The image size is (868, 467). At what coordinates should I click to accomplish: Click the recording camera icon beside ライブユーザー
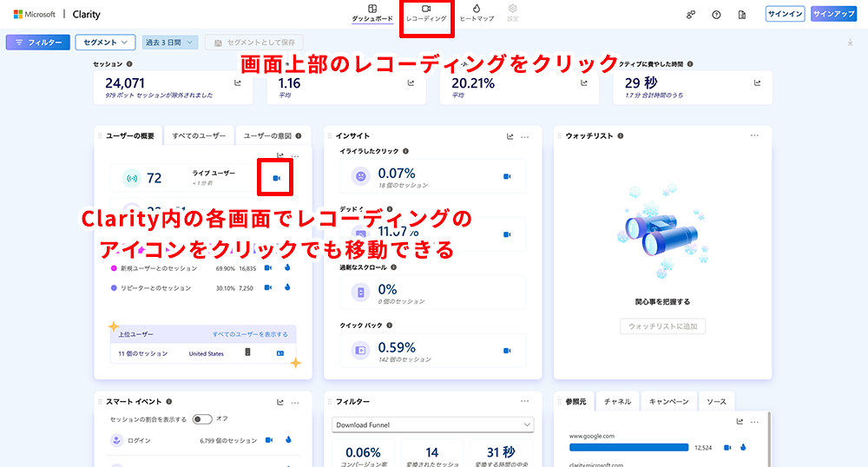pyautogui.click(x=276, y=178)
